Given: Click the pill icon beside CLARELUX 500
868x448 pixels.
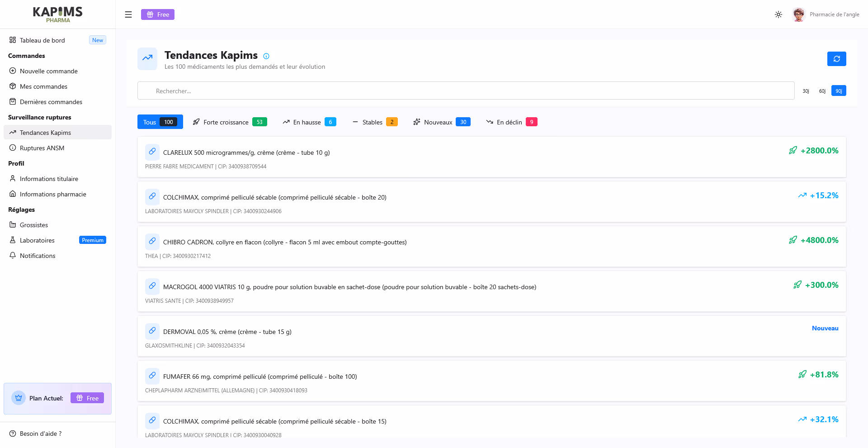Looking at the screenshot, I should [152, 152].
